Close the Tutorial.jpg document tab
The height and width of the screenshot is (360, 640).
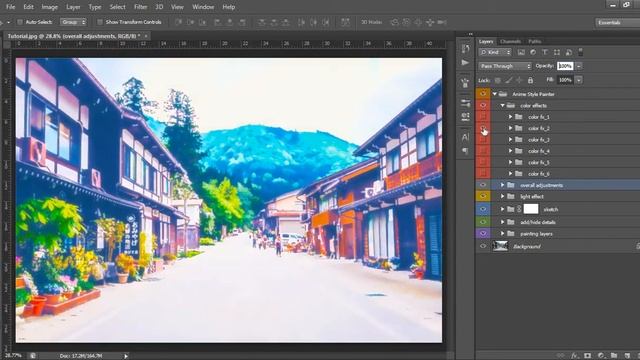pyautogui.click(x=146, y=36)
